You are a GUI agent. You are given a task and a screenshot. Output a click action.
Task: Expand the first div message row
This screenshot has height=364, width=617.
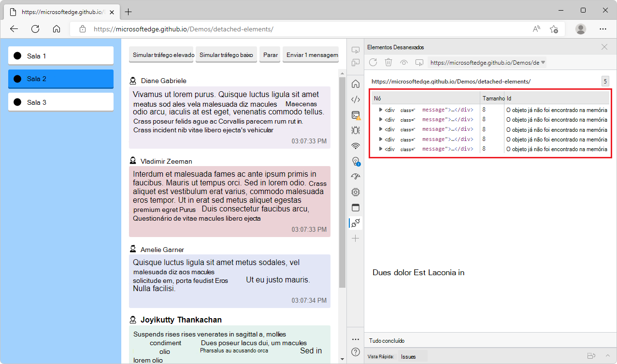381,110
